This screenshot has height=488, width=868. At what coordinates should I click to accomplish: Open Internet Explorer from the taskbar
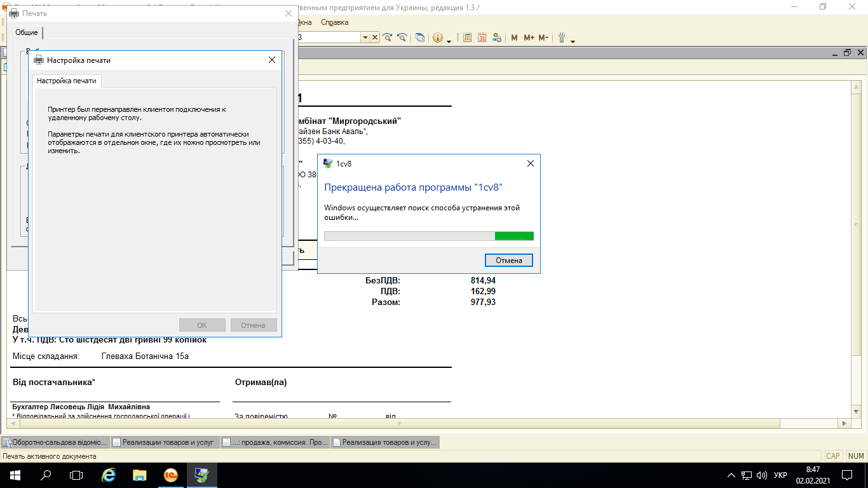tap(109, 475)
